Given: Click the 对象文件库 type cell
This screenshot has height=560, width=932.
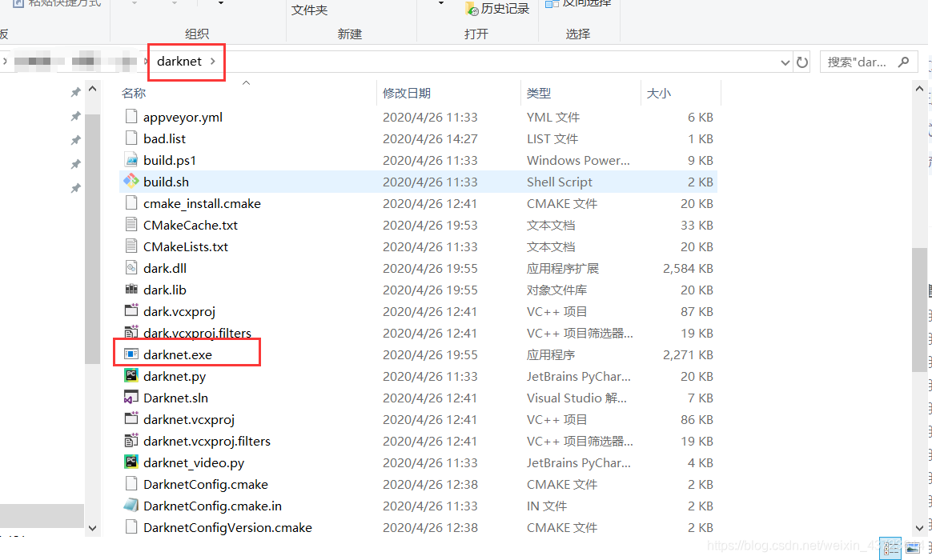Looking at the screenshot, I should 556,290.
